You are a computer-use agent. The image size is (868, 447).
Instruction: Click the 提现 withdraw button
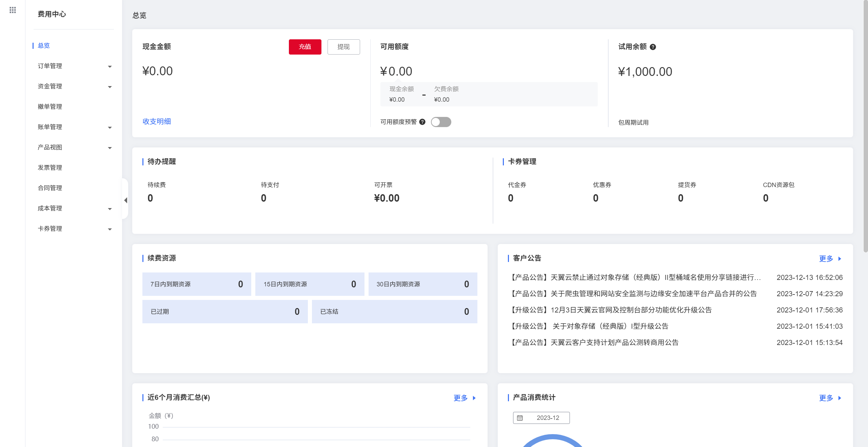coord(343,47)
